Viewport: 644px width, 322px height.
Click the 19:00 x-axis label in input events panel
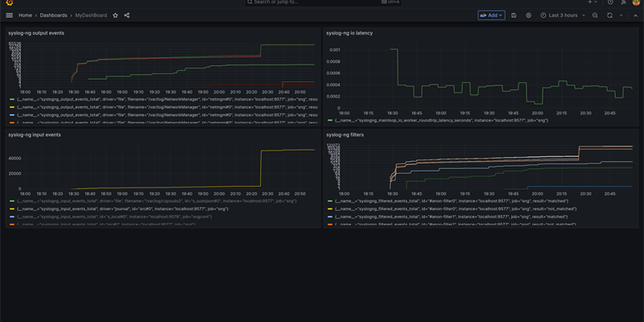[x=122, y=193]
